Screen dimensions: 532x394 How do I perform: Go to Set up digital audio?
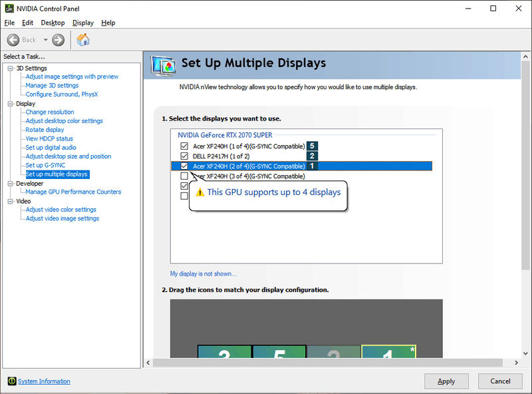tap(51, 147)
